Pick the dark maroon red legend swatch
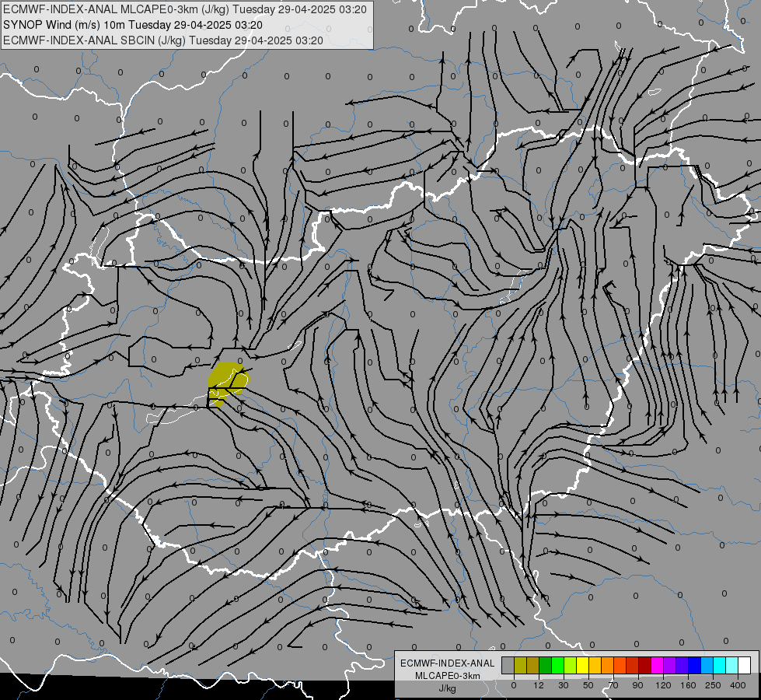Screen dimensions: 761x700 pyautogui.click(x=644, y=665)
